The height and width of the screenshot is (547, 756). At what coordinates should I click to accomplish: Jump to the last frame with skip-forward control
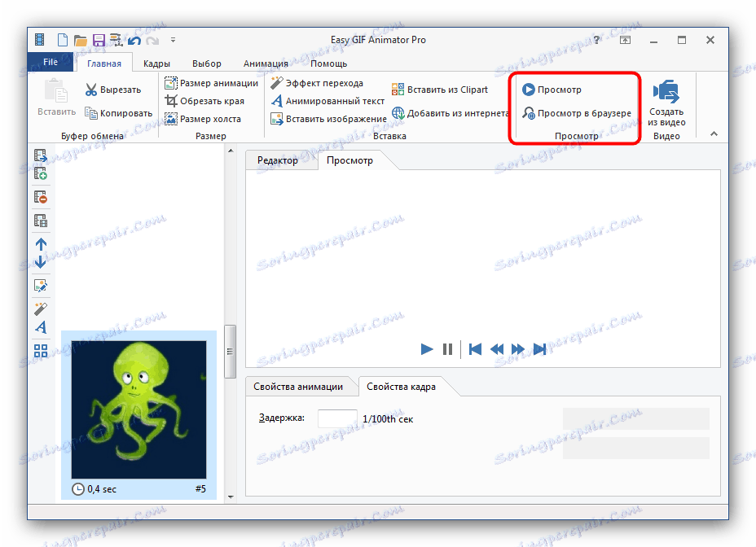540,349
